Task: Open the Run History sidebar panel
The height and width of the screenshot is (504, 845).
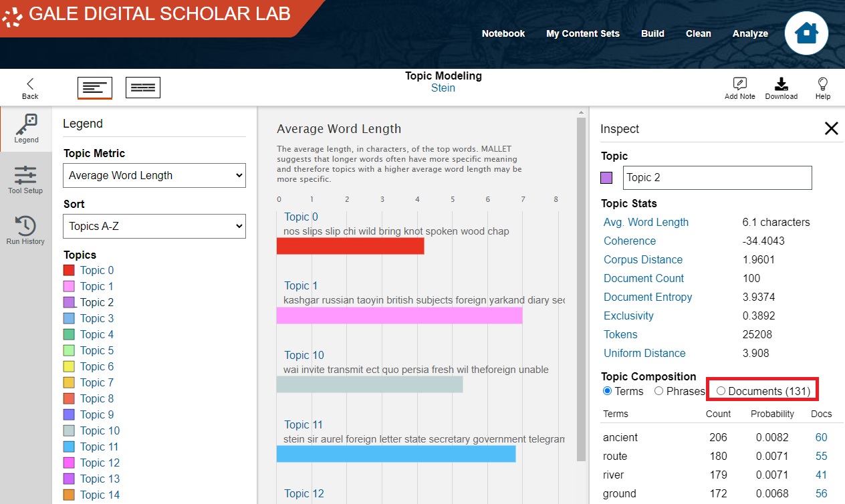Action: tap(25, 231)
